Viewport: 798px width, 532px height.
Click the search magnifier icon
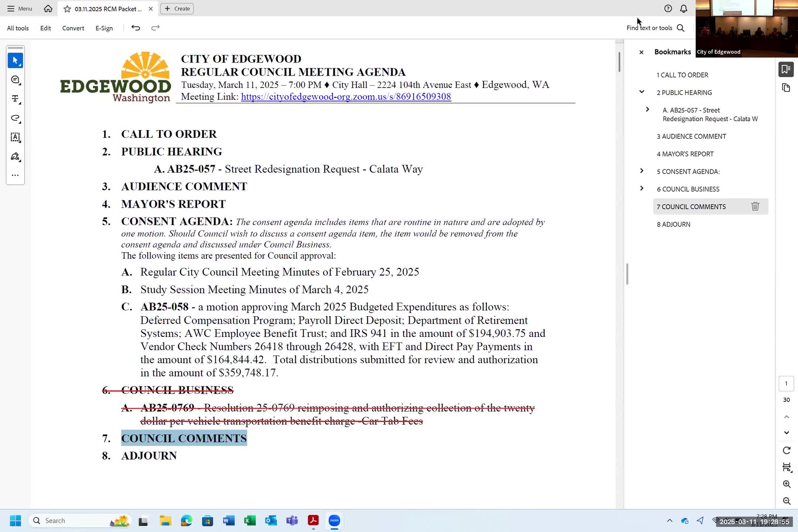681,28
